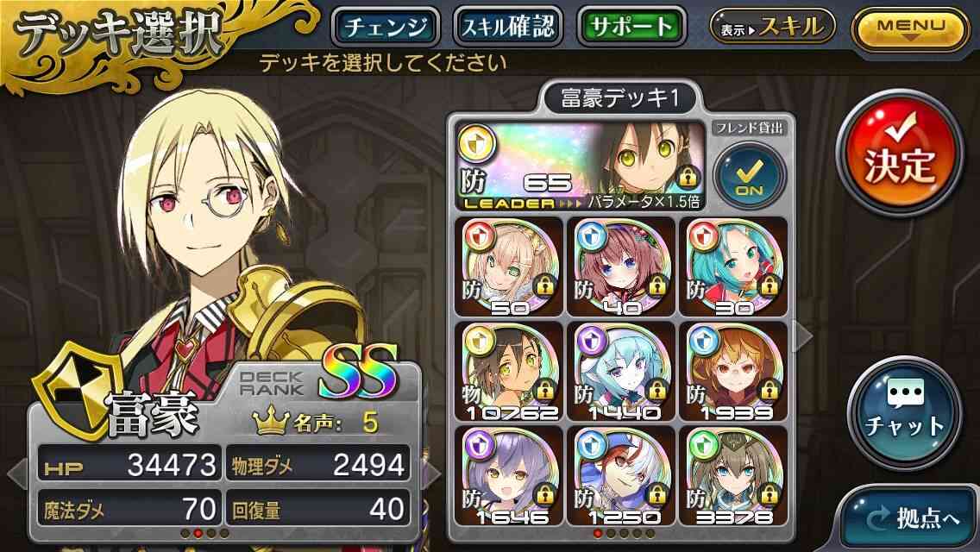This screenshot has height=552, width=980.
Task: Open the チェンジ tab
Action: pos(386,27)
